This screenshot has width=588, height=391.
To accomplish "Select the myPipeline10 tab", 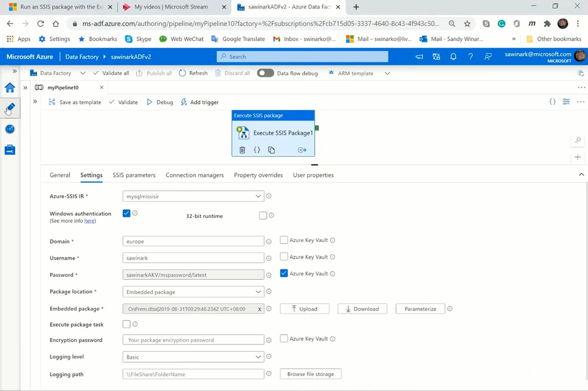I will click(x=63, y=88).
